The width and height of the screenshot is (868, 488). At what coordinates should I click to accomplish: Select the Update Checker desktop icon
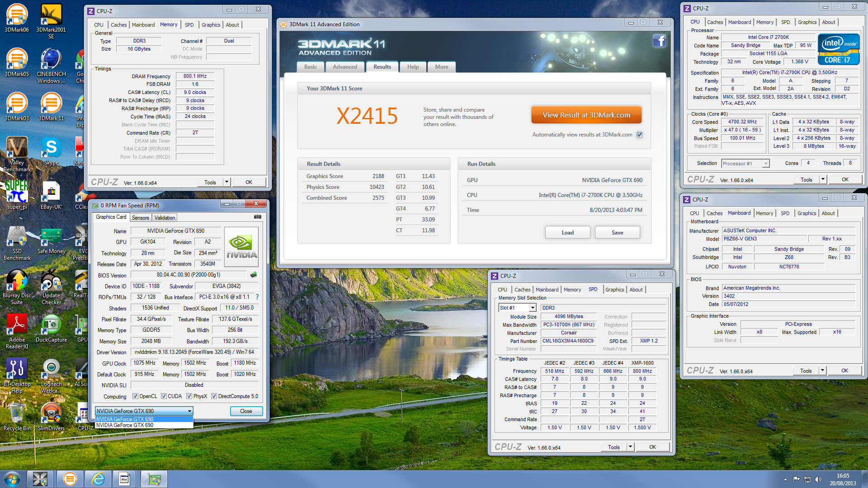click(x=51, y=287)
